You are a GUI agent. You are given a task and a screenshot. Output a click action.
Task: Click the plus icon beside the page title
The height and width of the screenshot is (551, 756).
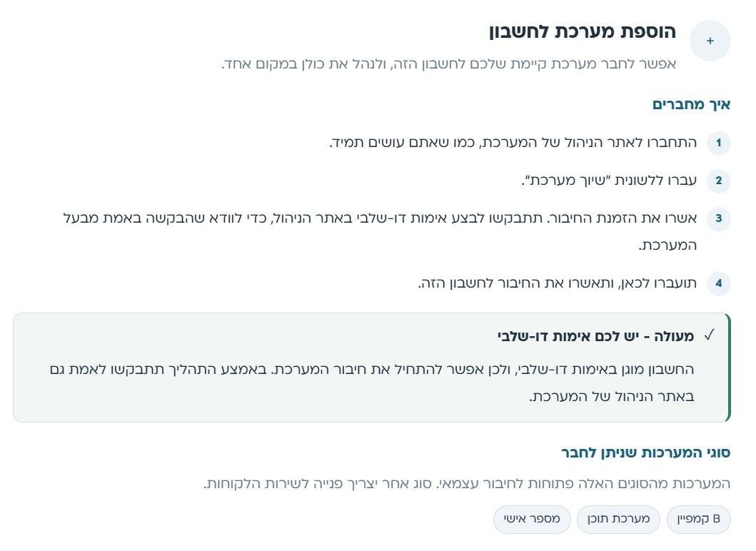710,41
